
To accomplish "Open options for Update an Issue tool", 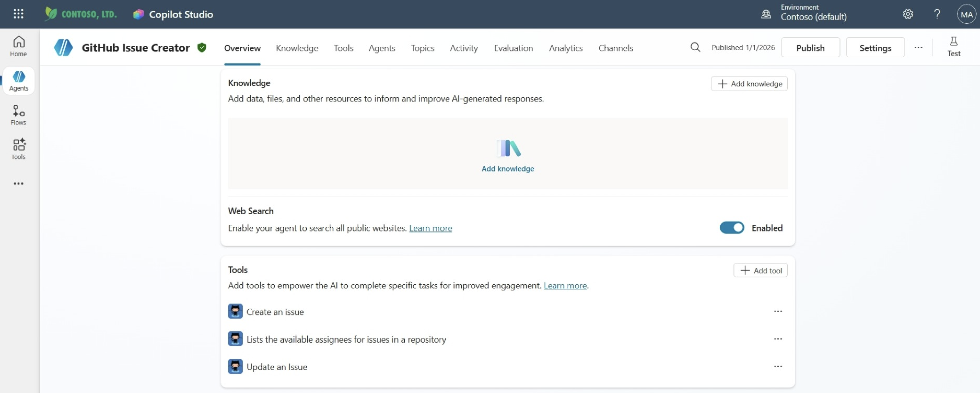I will click(x=778, y=366).
